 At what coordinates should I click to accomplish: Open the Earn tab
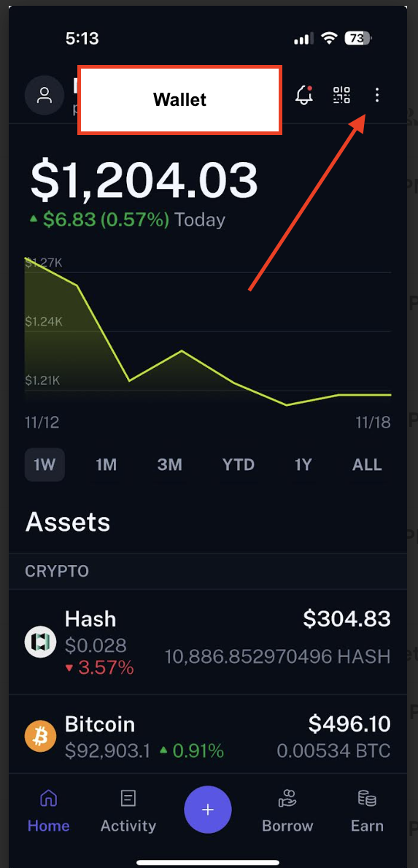click(x=367, y=812)
